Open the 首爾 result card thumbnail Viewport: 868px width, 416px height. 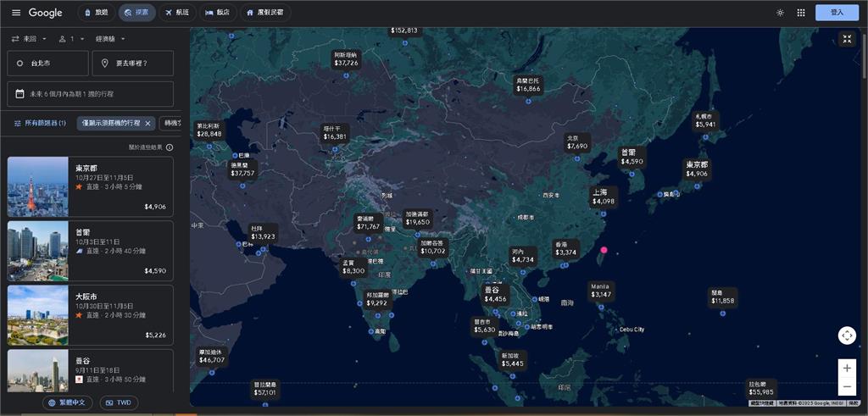[37, 251]
